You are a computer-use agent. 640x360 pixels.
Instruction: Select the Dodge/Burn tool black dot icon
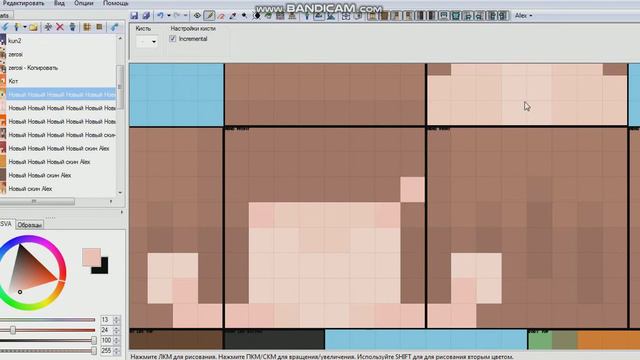tap(244, 16)
